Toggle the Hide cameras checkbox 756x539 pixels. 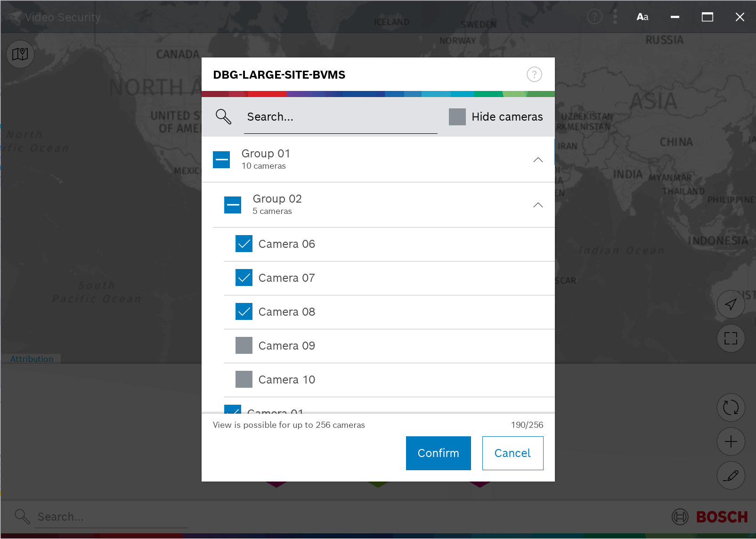[x=457, y=117]
